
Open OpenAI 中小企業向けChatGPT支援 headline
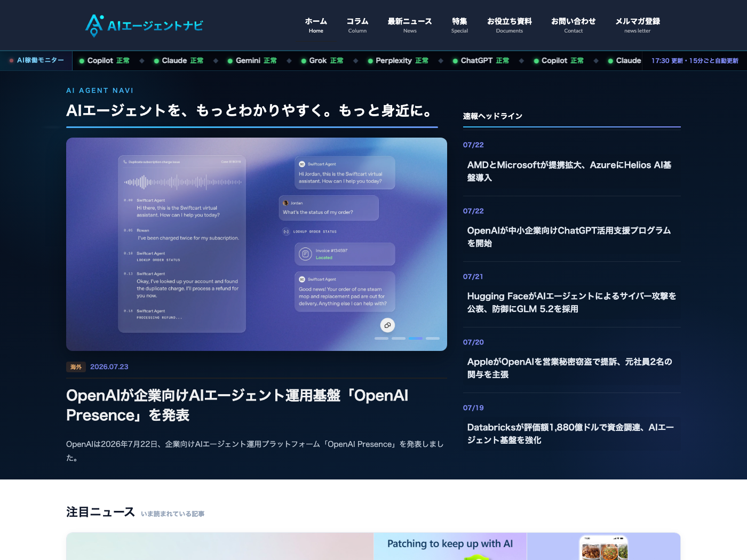pos(569,237)
